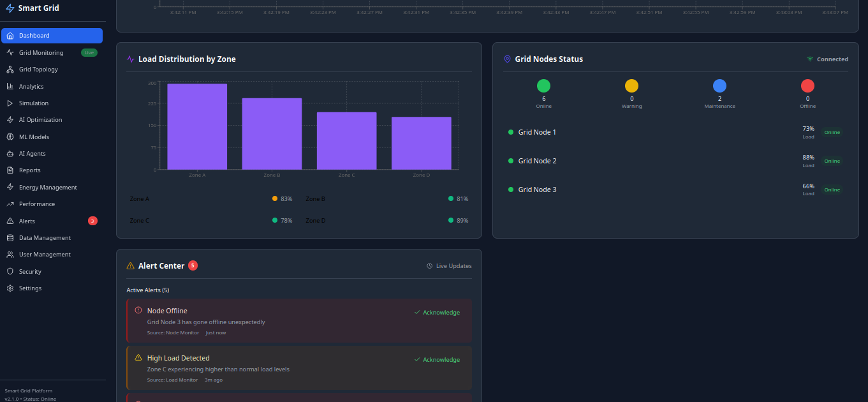Click the Zone A 83% value
Screen dimensions: 868x402
pyautogui.click(x=286, y=199)
